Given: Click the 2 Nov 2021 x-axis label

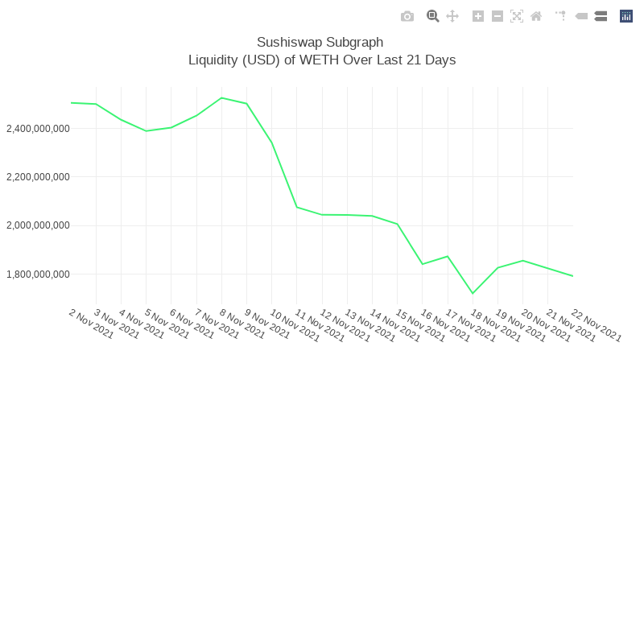Looking at the screenshot, I should coord(91,324).
